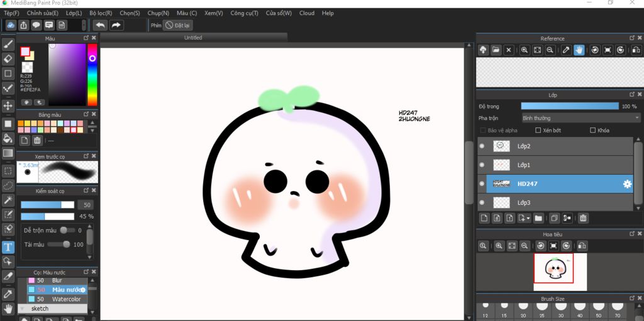The height and width of the screenshot is (321, 644).
Task: Select the Magic Wand tool
Action: coord(8,200)
